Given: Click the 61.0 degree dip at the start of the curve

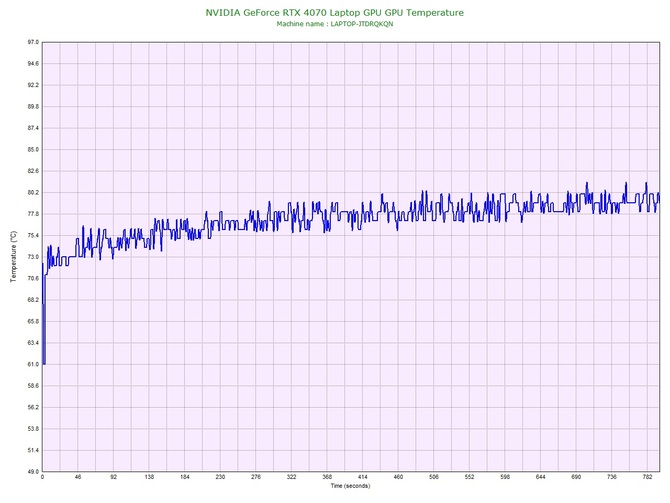Looking at the screenshot, I should (x=44, y=364).
